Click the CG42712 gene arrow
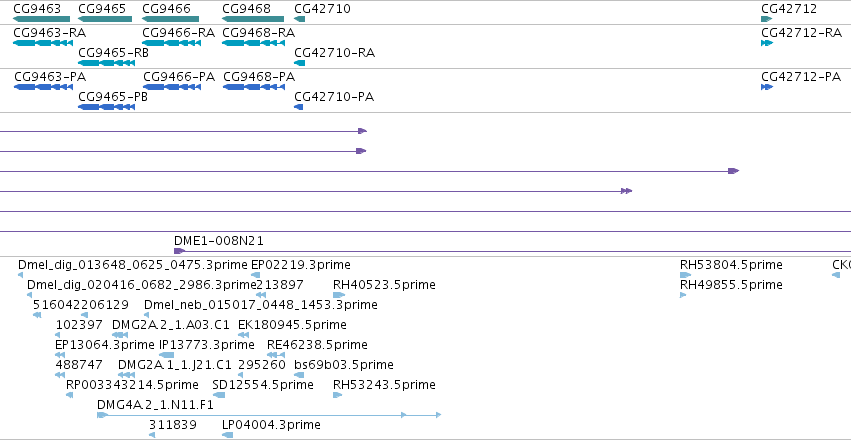The width and height of the screenshot is (851, 440). [x=766, y=20]
